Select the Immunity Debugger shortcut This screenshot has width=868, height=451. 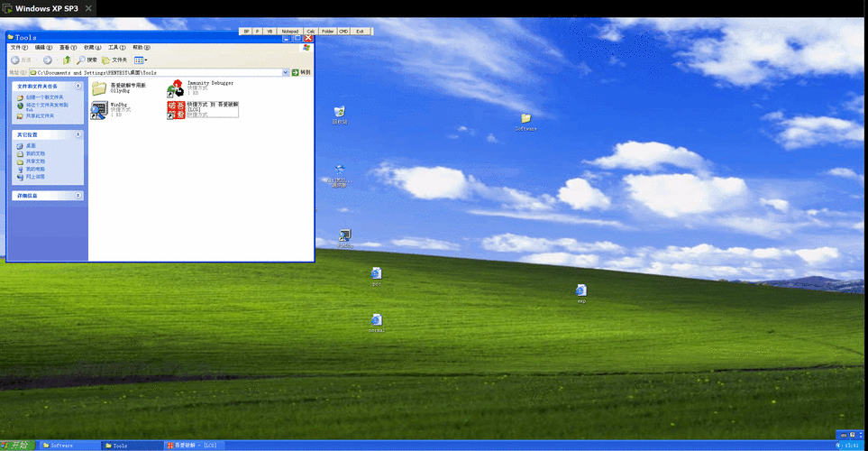coord(176,88)
